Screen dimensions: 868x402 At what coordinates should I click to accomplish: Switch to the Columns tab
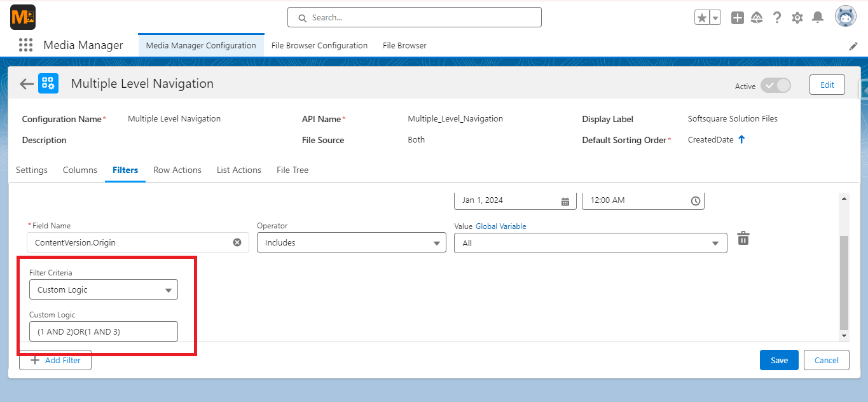[x=80, y=170]
